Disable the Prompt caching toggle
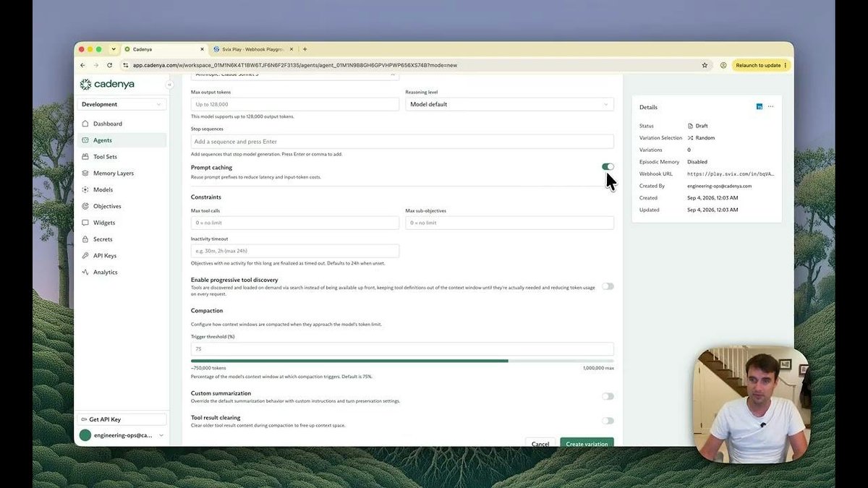This screenshot has height=488, width=868. click(x=608, y=167)
